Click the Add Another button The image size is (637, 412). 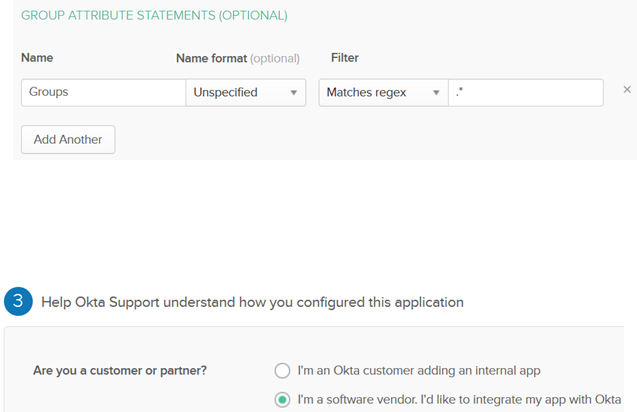(x=68, y=139)
